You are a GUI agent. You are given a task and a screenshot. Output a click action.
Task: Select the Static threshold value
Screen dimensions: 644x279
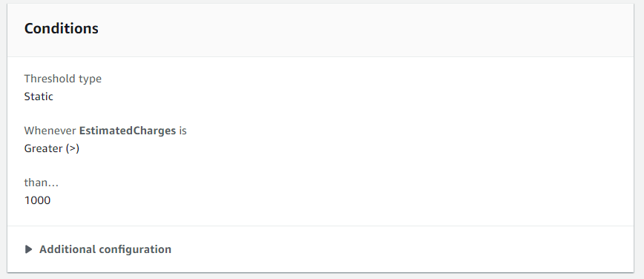tap(39, 96)
